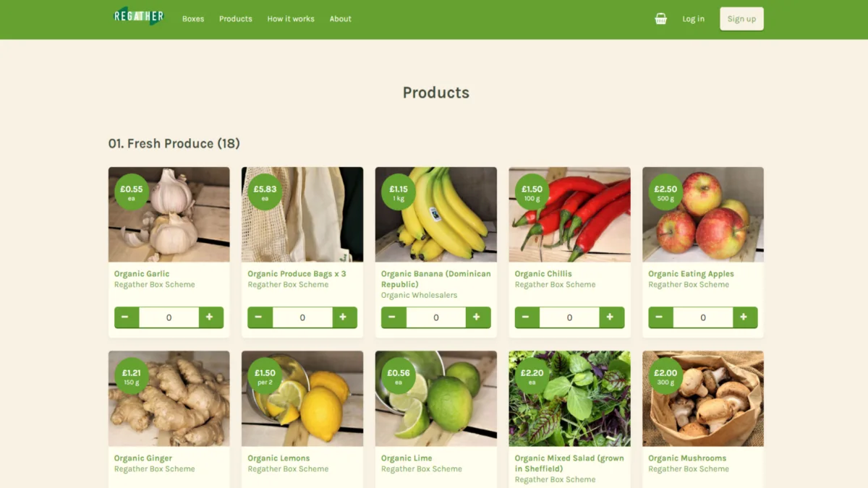Click plus button for Organic Banana

point(478,317)
